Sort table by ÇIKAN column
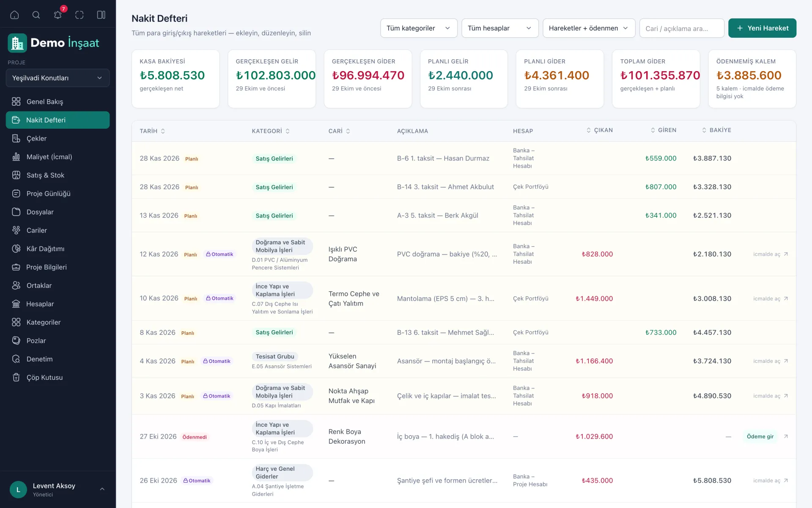This screenshot has height=508, width=812. click(599, 130)
